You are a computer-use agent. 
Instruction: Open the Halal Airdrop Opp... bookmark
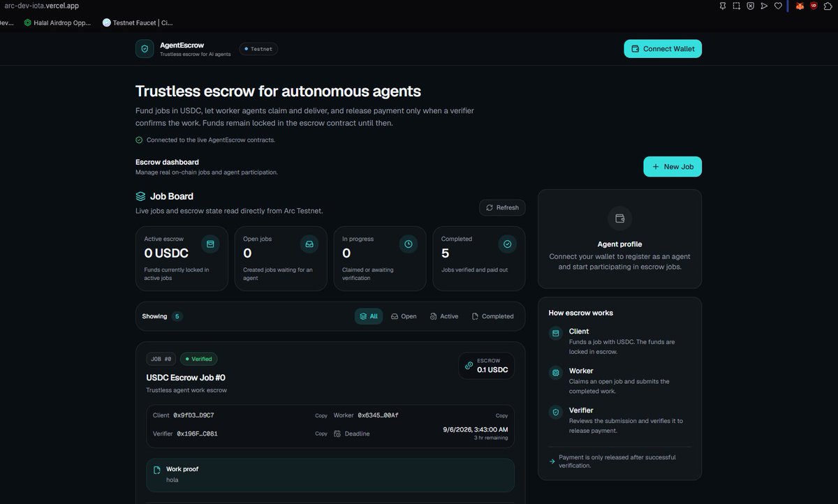(57, 22)
